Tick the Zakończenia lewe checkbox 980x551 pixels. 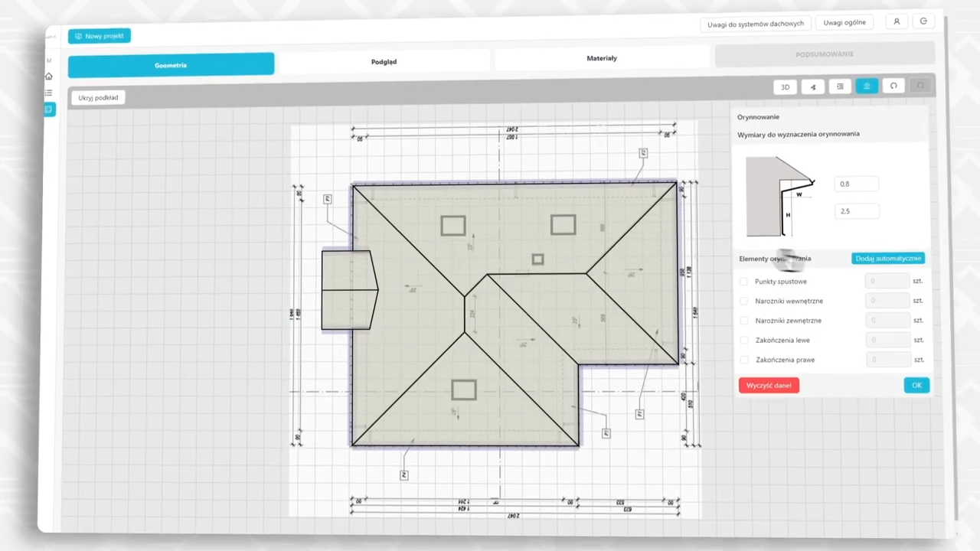[744, 340]
